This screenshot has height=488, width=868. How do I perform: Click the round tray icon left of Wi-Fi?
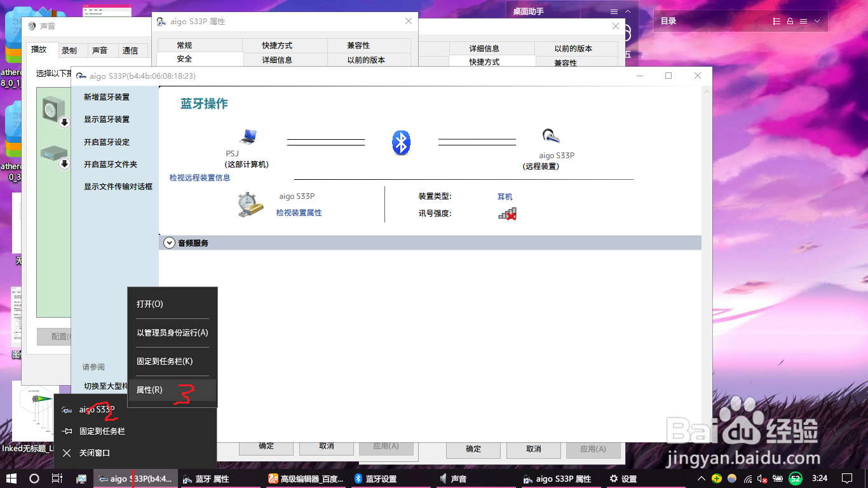pyautogui.click(x=732, y=478)
